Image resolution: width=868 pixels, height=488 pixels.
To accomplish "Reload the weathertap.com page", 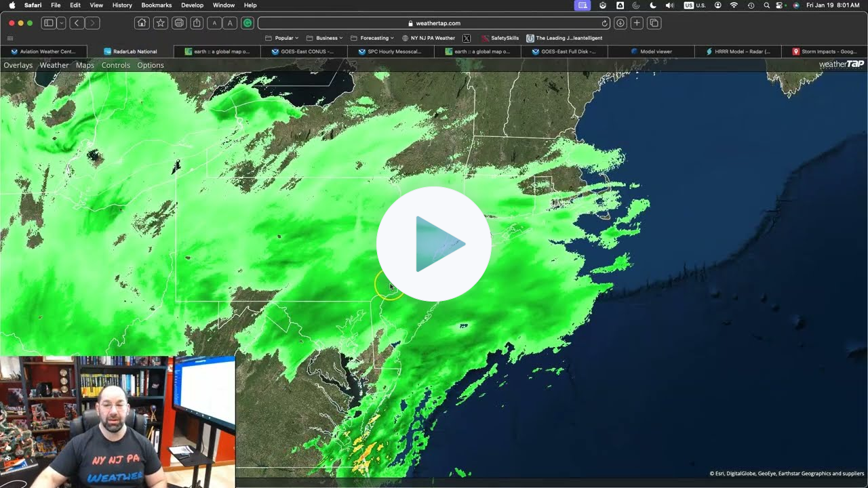I will [606, 22].
